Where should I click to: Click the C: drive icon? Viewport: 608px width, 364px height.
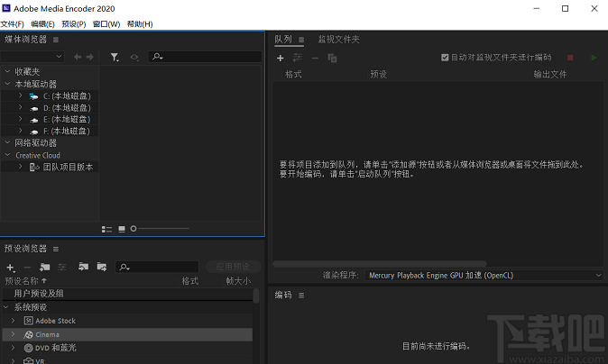coord(33,96)
